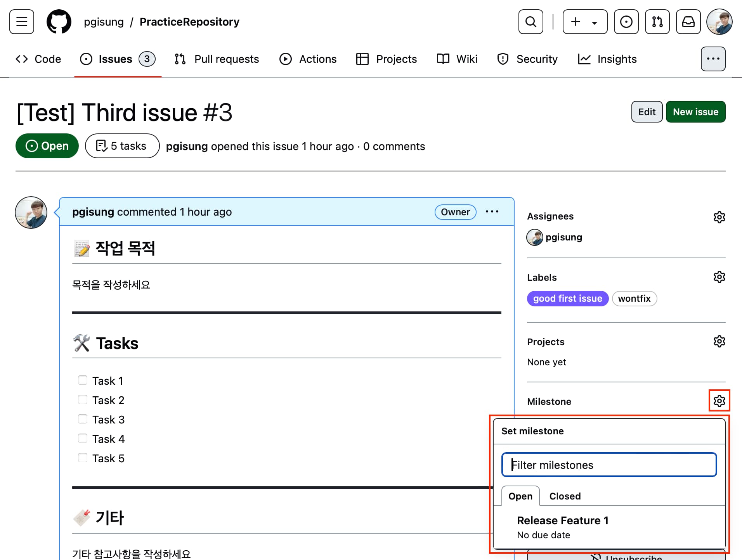Select the Issues tab

pyautogui.click(x=118, y=59)
